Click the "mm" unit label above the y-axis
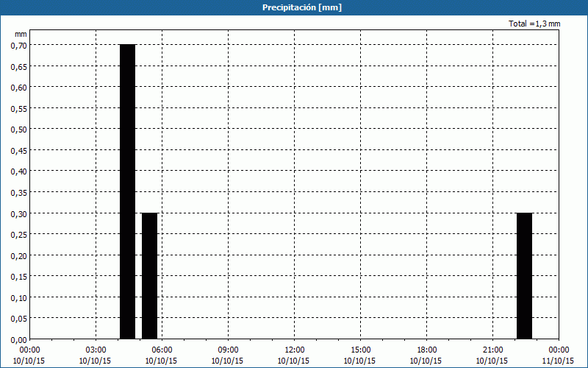Viewport: 588px width, 368px height. [x=21, y=34]
